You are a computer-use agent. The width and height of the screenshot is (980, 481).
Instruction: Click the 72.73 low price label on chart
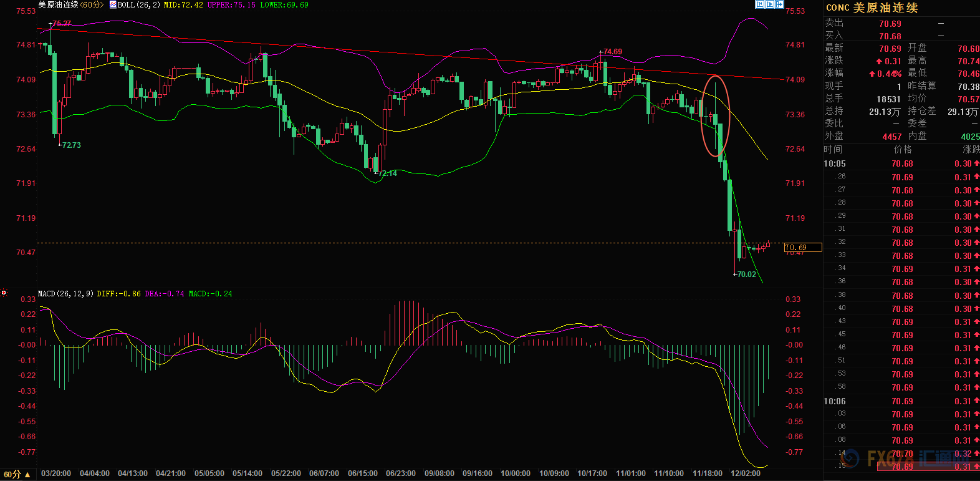71,145
